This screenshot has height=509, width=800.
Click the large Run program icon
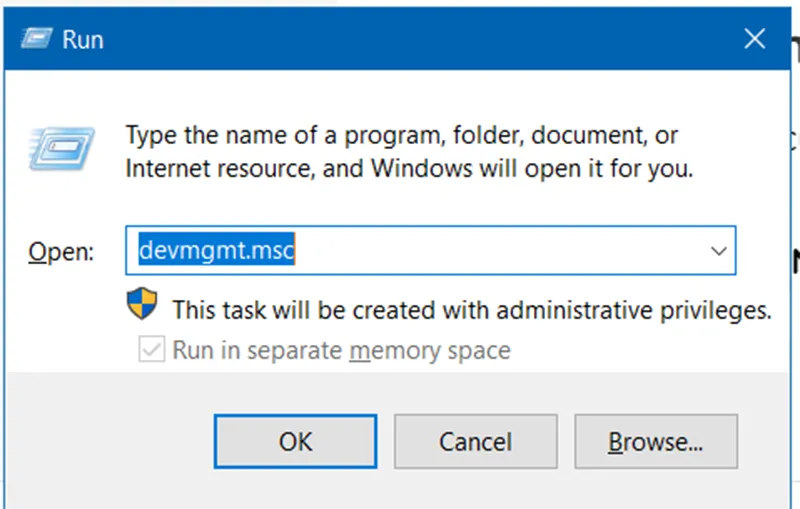coord(62,148)
